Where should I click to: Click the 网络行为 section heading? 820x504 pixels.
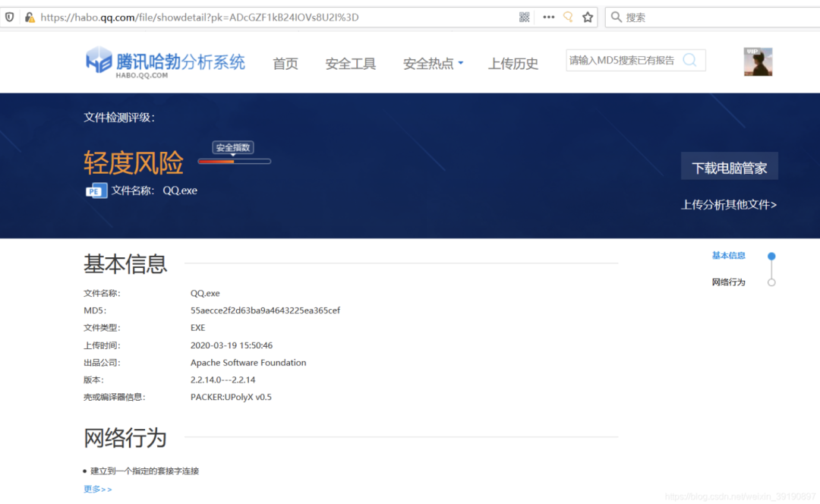pyautogui.click(x=125, y=438)
